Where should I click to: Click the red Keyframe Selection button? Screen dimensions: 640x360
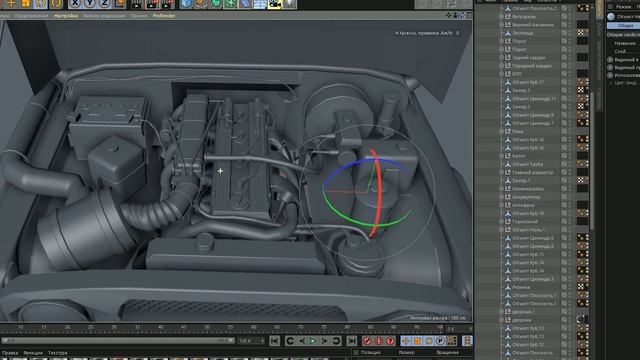[x=390, y=341]
